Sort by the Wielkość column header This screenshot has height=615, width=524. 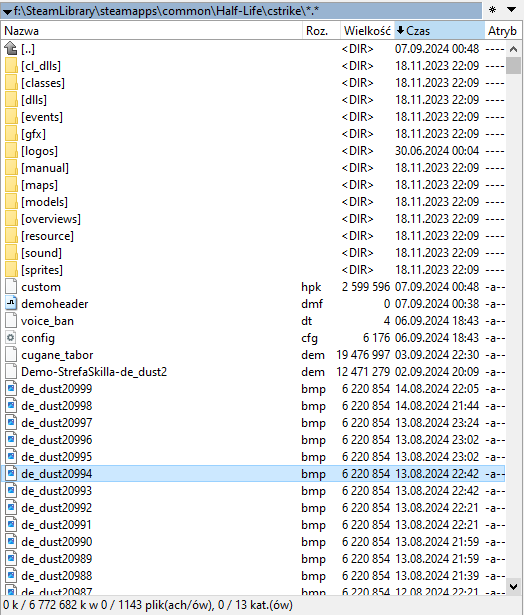tap(367, 31)
